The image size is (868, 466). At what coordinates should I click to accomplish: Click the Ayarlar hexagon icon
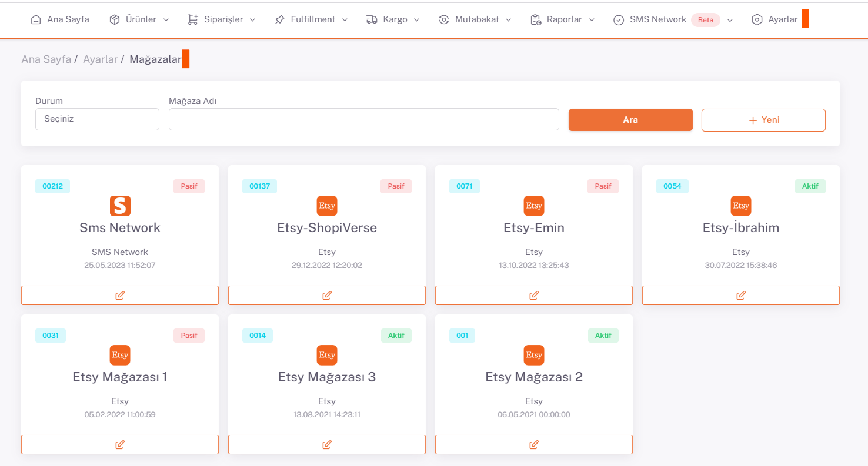(x=757, y=19)
